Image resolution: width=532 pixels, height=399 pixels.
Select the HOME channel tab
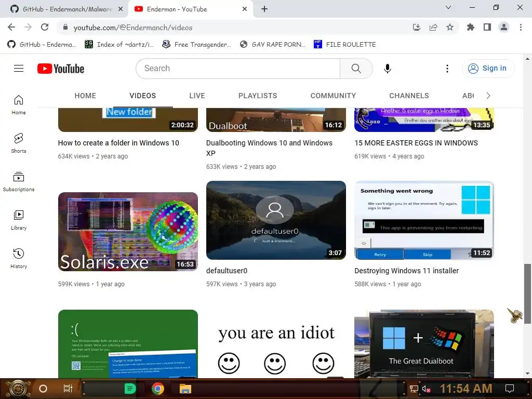tap(85, 96)
